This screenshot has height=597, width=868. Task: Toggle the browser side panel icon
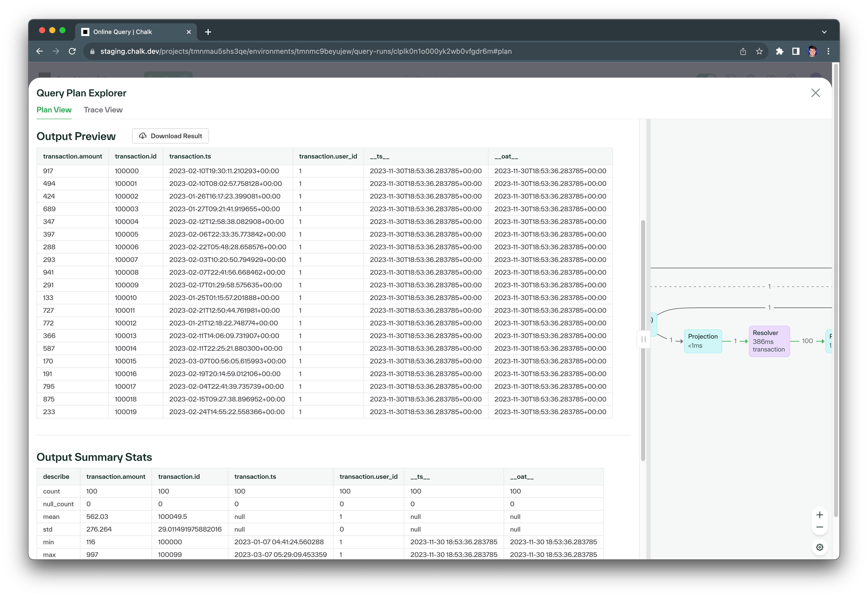[796, 51]
